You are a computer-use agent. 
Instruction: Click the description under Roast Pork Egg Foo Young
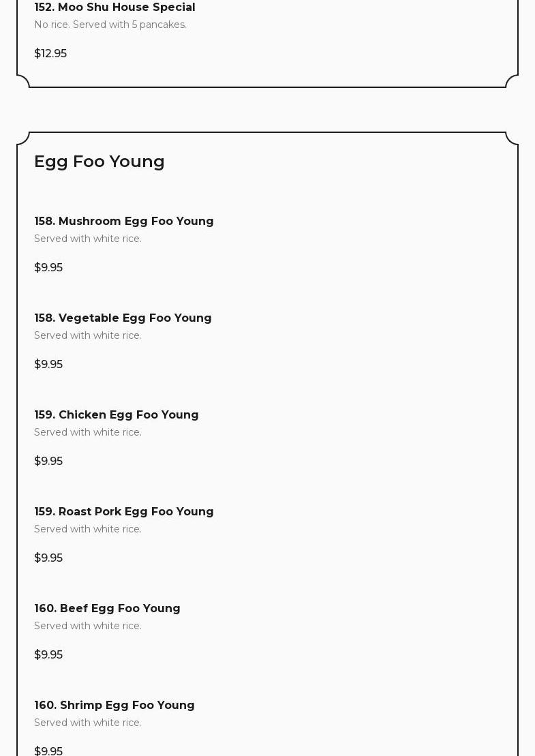(x=88, y=529)
